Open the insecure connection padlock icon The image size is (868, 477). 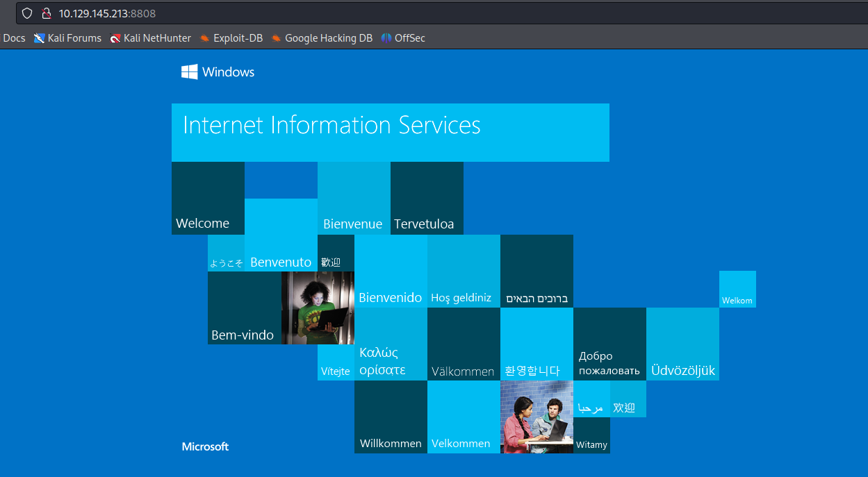pos(47,13)
